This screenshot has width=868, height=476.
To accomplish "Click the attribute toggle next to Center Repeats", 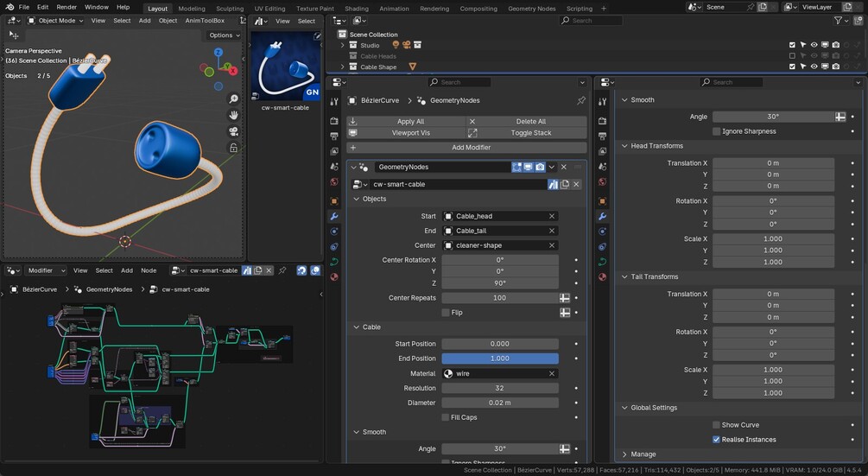I will coord(564,298).
